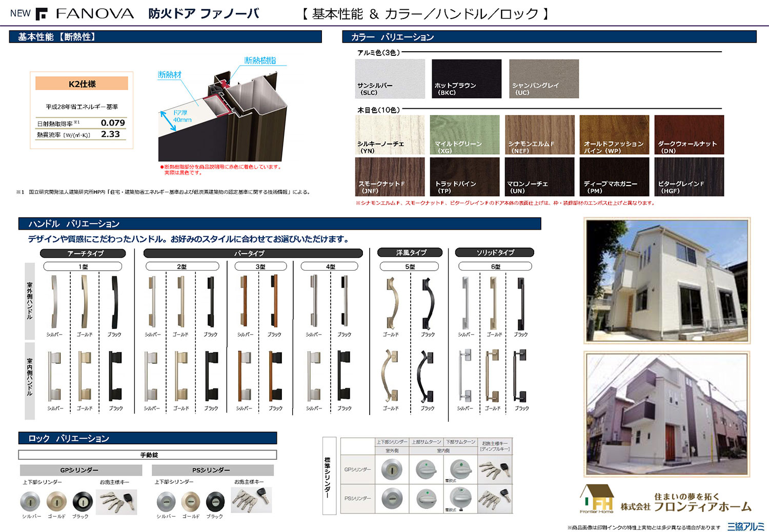Choose 5型 indoor gold handle
The height and width of the screenshot is (532, 769).
coord(390,376)
